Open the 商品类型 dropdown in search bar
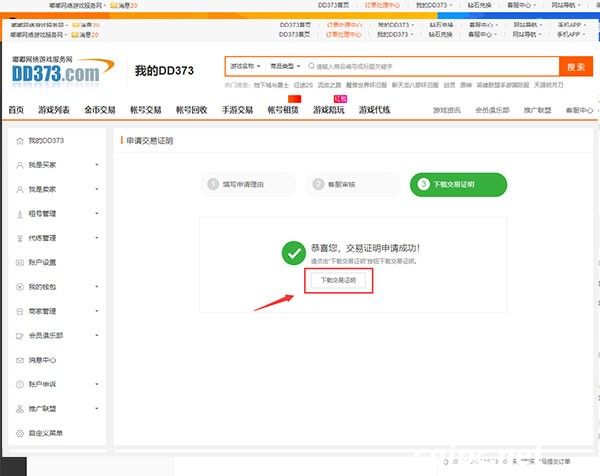Image resolution: width=600 pixels, height=476 pixels. (x=289, y=68)
